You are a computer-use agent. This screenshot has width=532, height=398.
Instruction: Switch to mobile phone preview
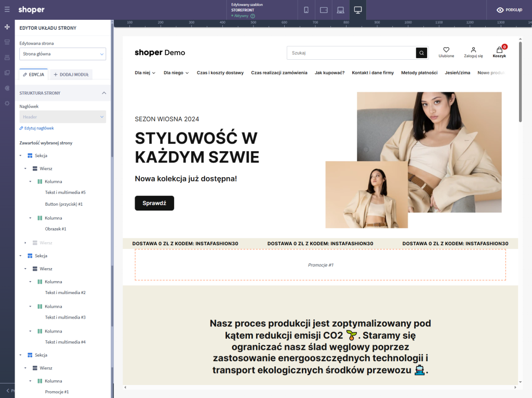coord(306,10)
